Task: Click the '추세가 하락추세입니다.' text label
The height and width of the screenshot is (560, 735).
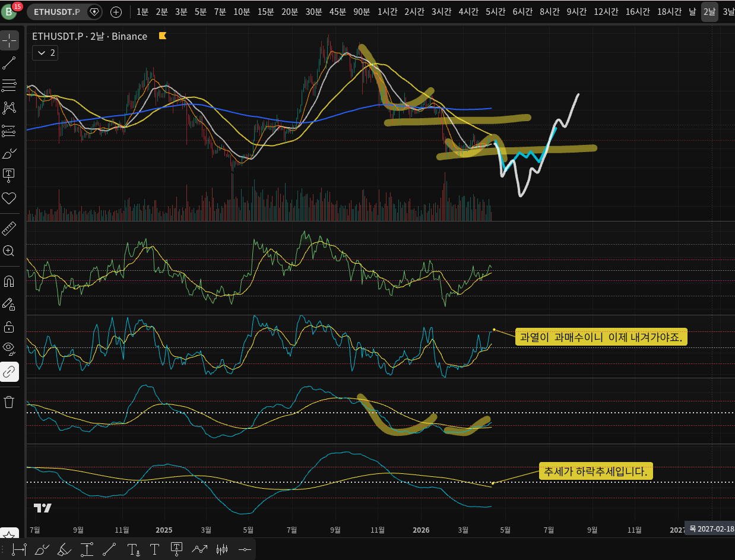Action: tap(595, 472)
